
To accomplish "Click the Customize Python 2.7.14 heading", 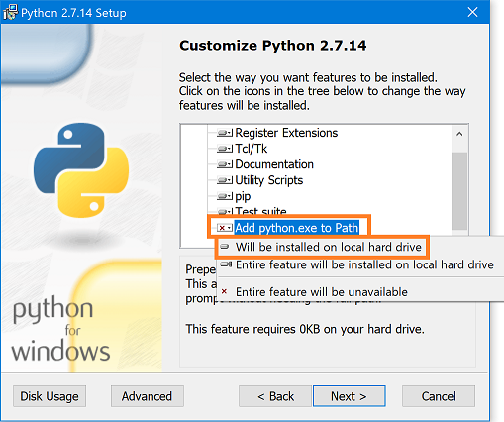I will point(272,46).
